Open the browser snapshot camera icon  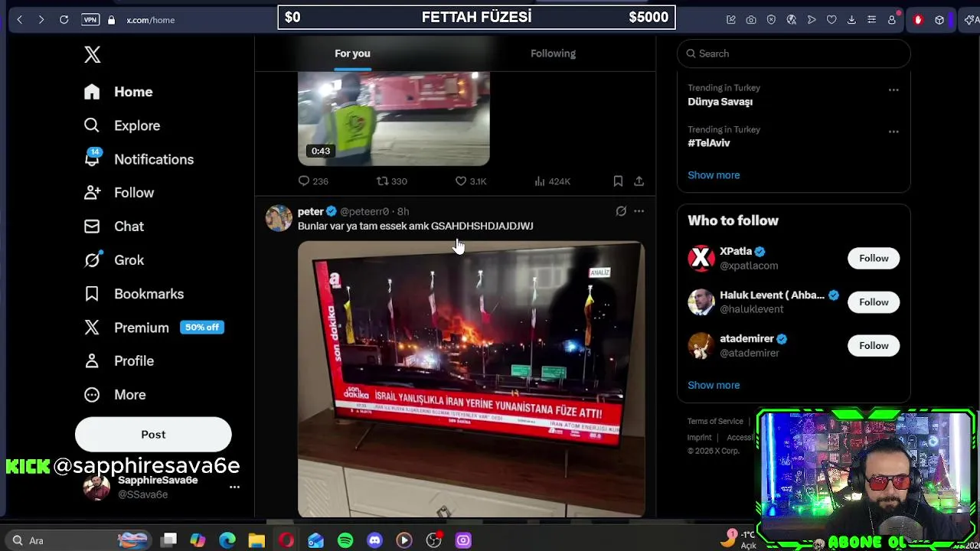pos(751,20)
